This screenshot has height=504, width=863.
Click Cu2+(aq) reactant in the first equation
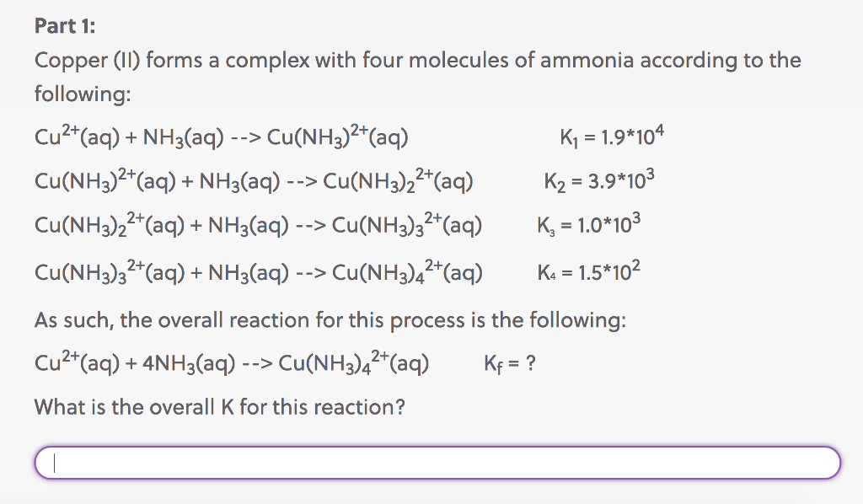[77, 137]
